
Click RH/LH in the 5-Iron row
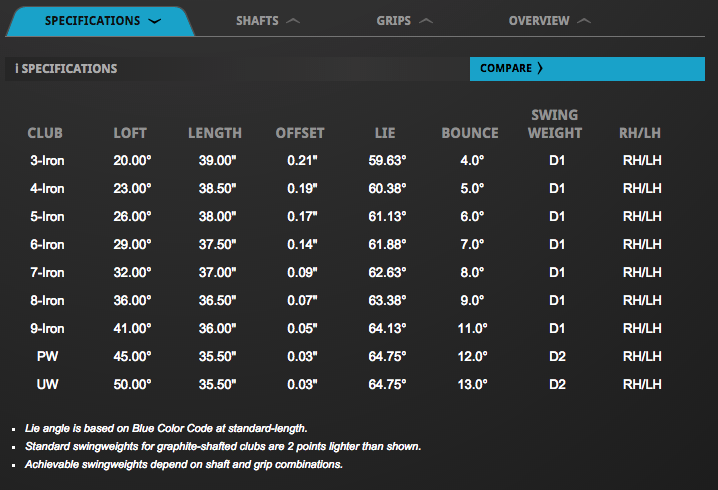pos(642,217)
